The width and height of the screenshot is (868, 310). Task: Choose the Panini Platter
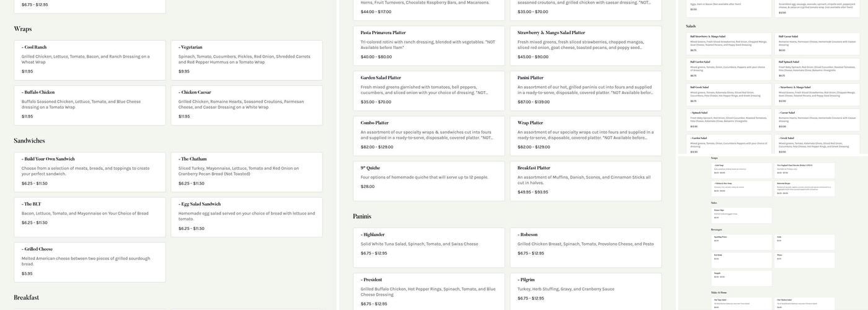(586, 91)
